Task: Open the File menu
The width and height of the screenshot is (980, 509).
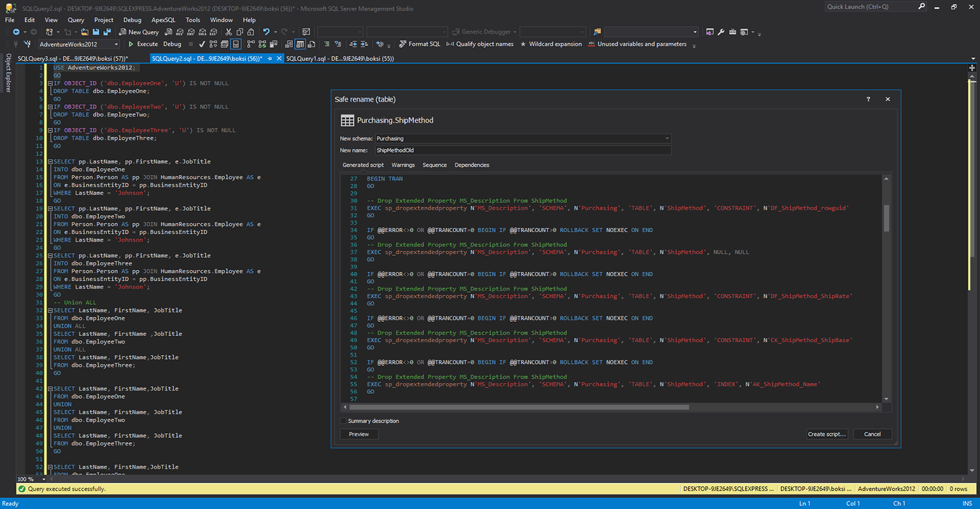Action: click(10, 20)
